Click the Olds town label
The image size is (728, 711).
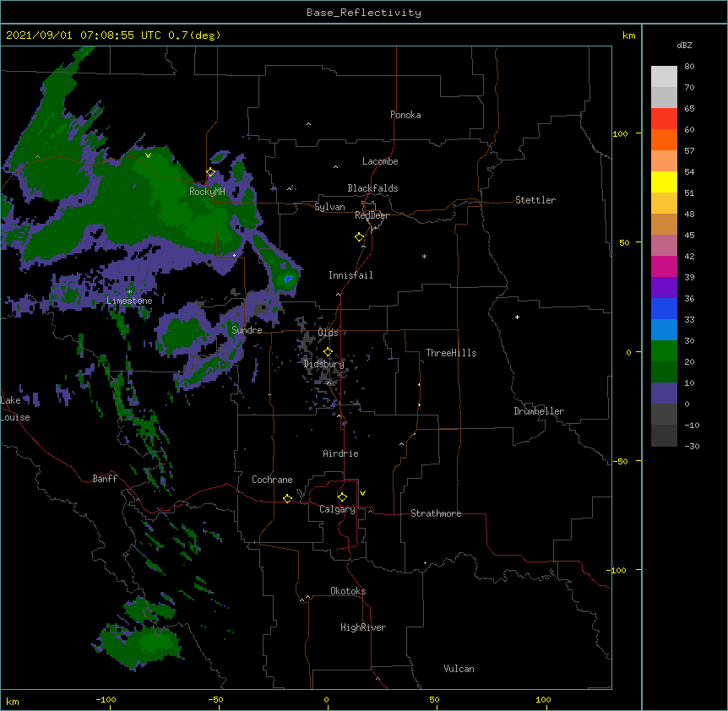click(328, 333)
